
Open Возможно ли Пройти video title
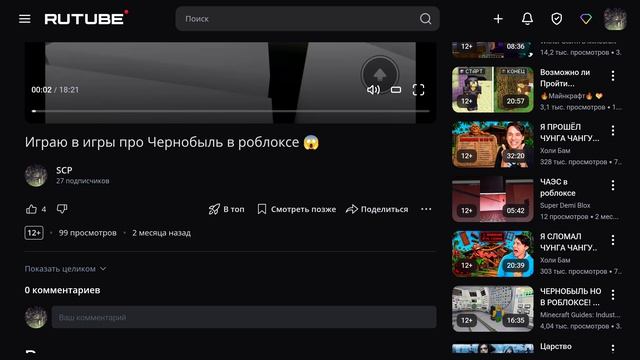(x=565, y=78)
